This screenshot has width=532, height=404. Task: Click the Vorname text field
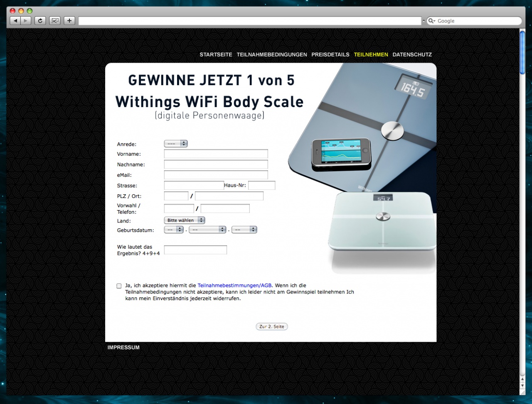(x=216, y=154)
